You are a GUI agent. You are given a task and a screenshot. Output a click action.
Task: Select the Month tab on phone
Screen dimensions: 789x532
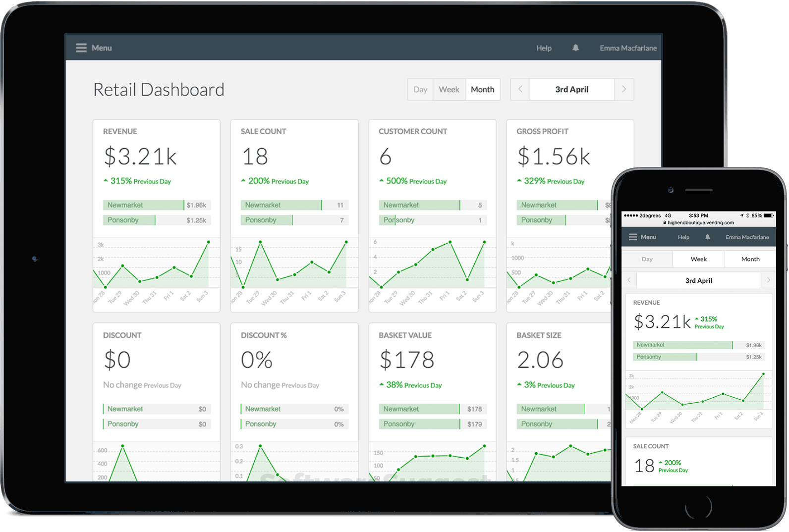click(750, 259)
